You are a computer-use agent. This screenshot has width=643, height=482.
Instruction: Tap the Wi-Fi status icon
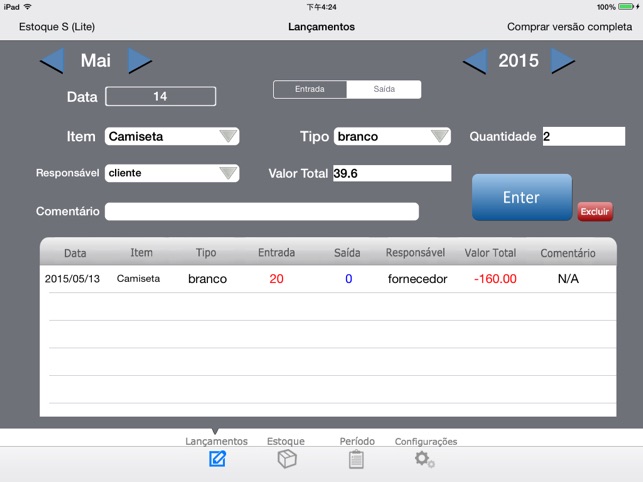(27, 7)
